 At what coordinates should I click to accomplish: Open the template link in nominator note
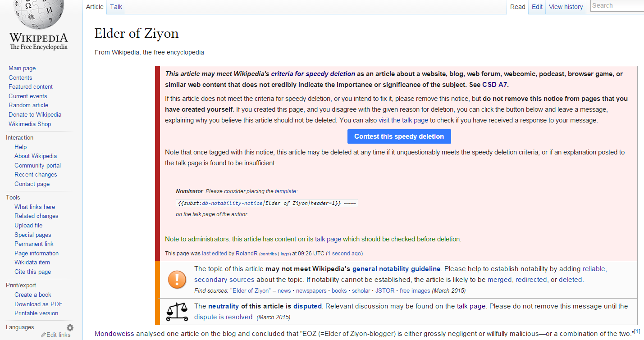[285, 191]
